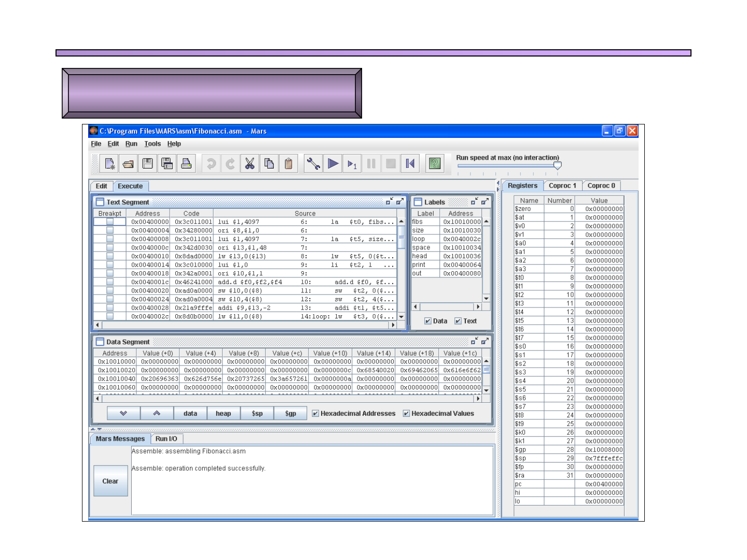Open the Run menu

coord(131,144)
